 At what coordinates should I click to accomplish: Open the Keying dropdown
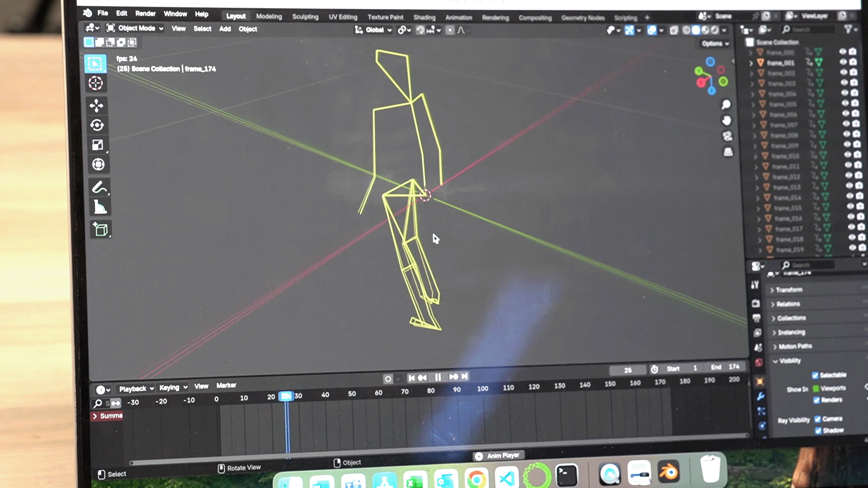(173, 388)
